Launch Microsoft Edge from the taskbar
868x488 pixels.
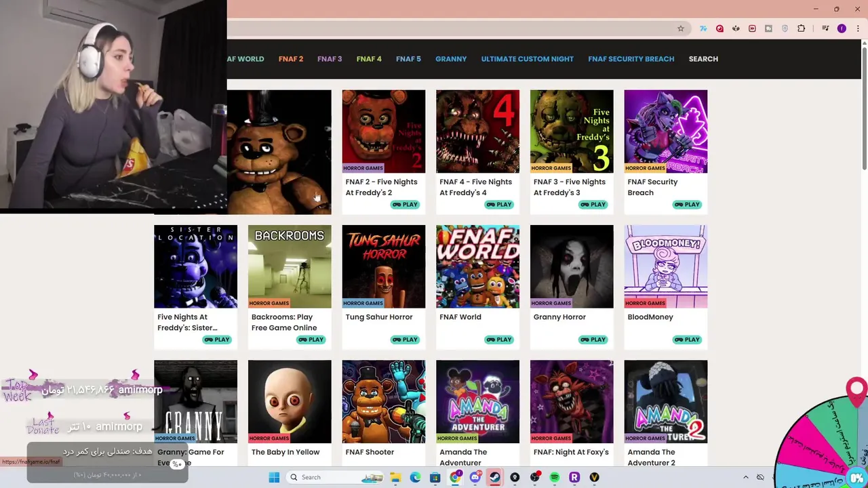[x=415, y=477]
